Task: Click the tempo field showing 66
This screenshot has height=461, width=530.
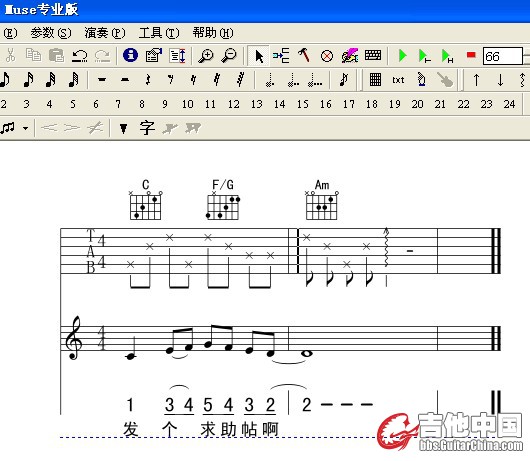Action: (503, 56)
